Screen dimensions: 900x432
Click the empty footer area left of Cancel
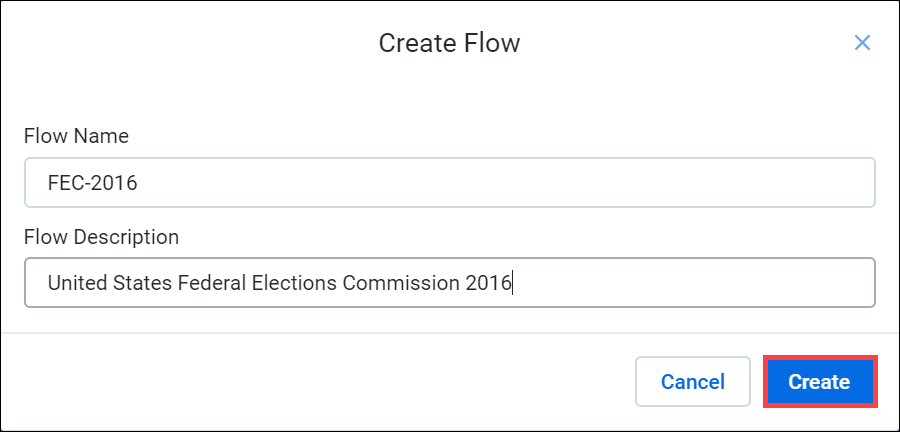pyautogui.click(x=300, y=382)
